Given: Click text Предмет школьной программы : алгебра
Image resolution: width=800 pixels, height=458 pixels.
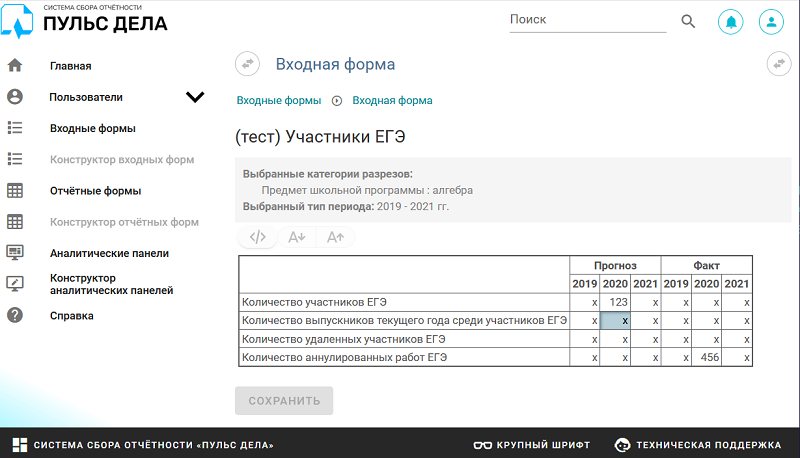Looking at the screenshot, I should [x=367, y=190].
